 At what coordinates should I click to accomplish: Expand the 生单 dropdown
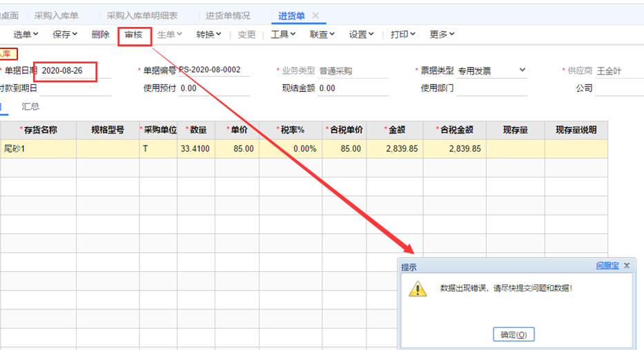pos(169,35)
